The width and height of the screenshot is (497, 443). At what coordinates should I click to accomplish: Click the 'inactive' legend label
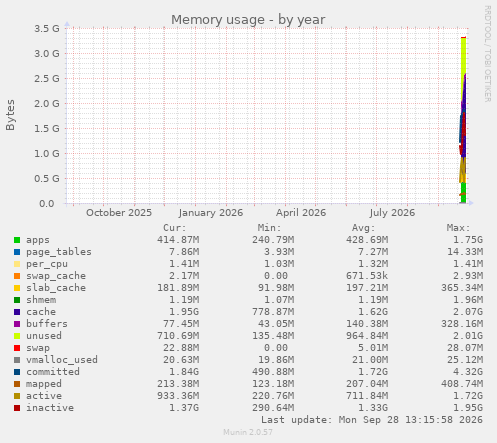point(50,408)
